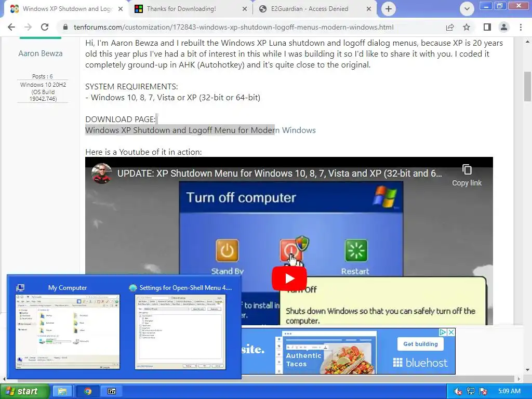
Task: Switch to Windows XP Shutdown and Logoff tab
Action: [66, 9]
